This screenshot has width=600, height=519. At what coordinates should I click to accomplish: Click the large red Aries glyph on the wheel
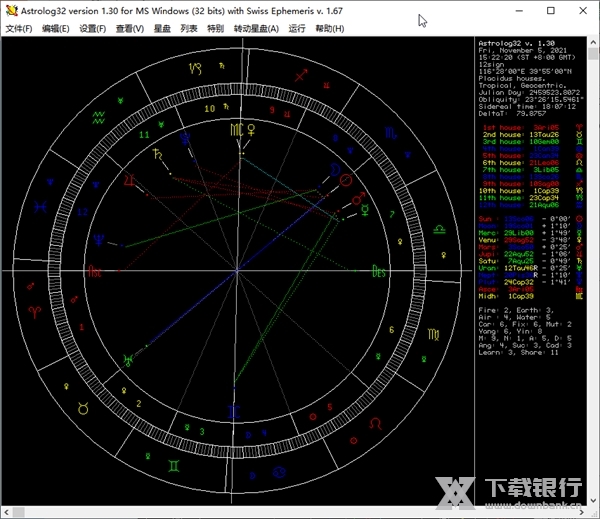pyautogui.click(x=34, y=312)
